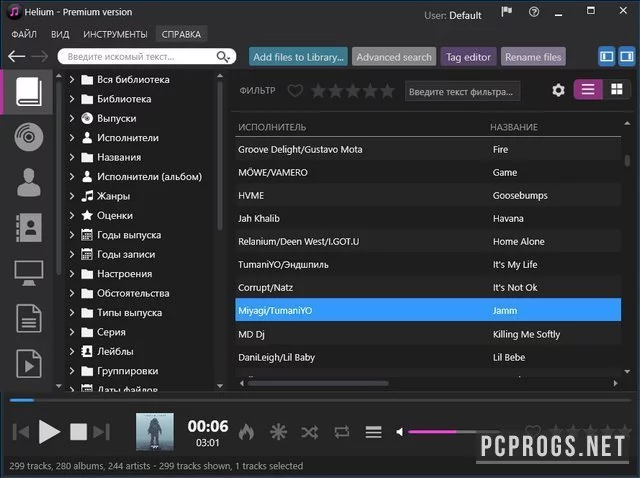Open the help question mark icon
The width and height of the screenshot is (640, 478).
coord(533,12)
